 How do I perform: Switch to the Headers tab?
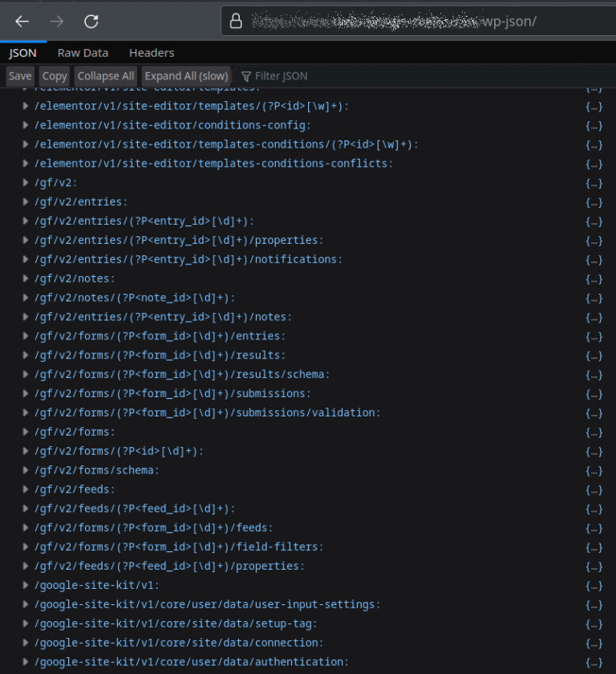click(x=152, y=52)
